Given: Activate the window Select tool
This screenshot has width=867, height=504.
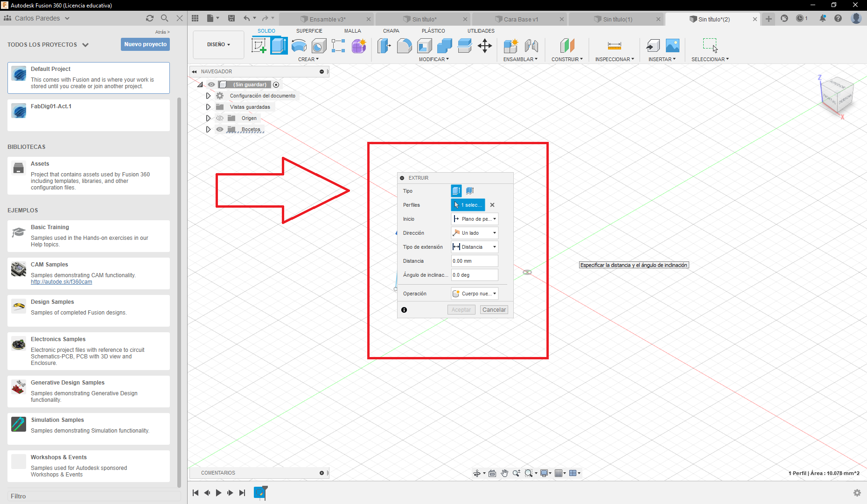Looking at the screenshot, I should tap(710, 46).
